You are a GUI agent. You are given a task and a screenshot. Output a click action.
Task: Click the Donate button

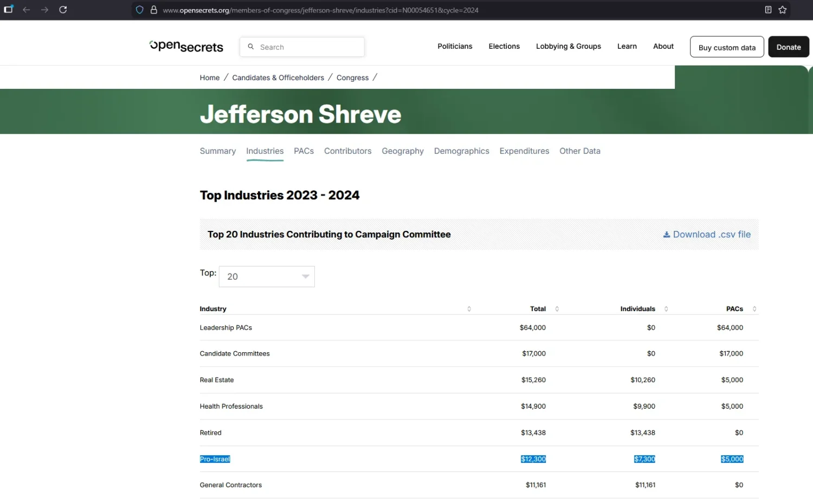tap(789, 47)
